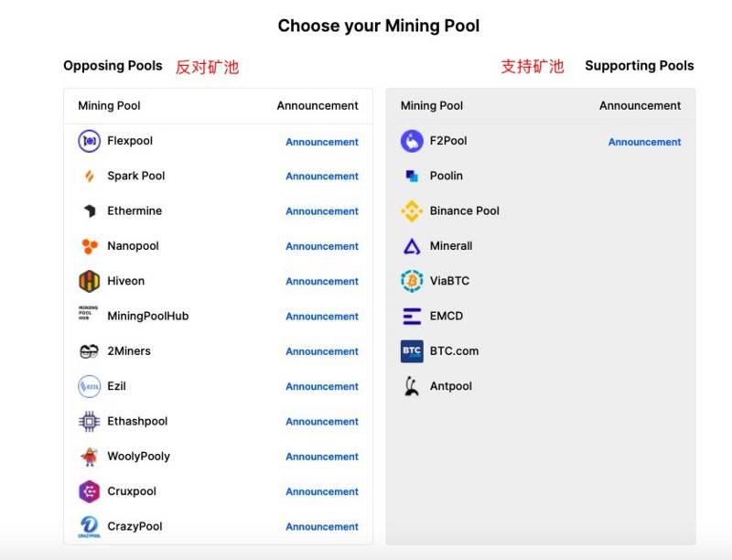
Task: View Ethermine's Announcement link
Action: point(322,211)
